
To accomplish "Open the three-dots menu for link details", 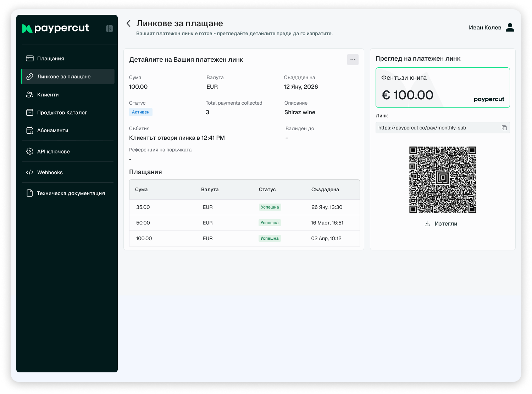I will (x=353, y=60).
